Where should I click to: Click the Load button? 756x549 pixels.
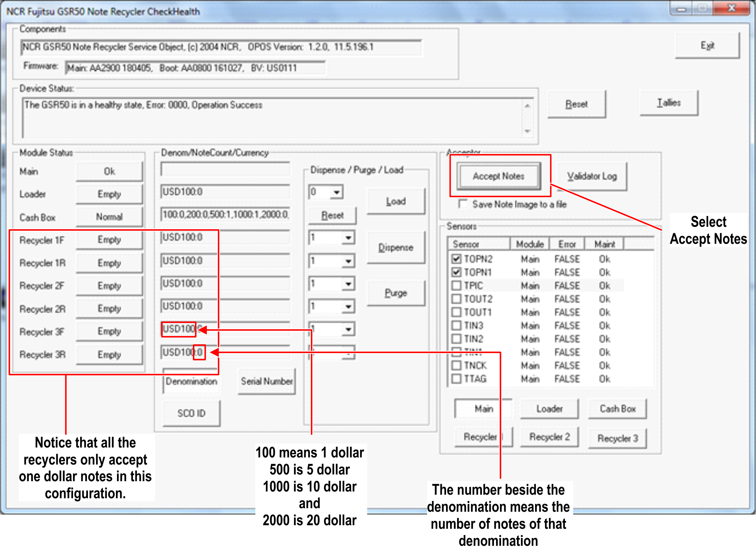point(396,201)
